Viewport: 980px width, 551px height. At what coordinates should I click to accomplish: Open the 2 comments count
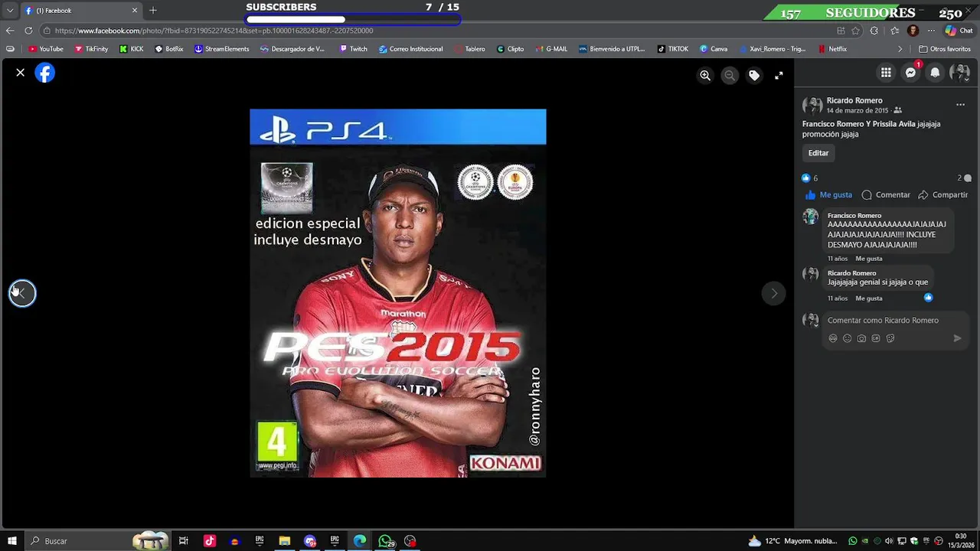coord(964,178)
